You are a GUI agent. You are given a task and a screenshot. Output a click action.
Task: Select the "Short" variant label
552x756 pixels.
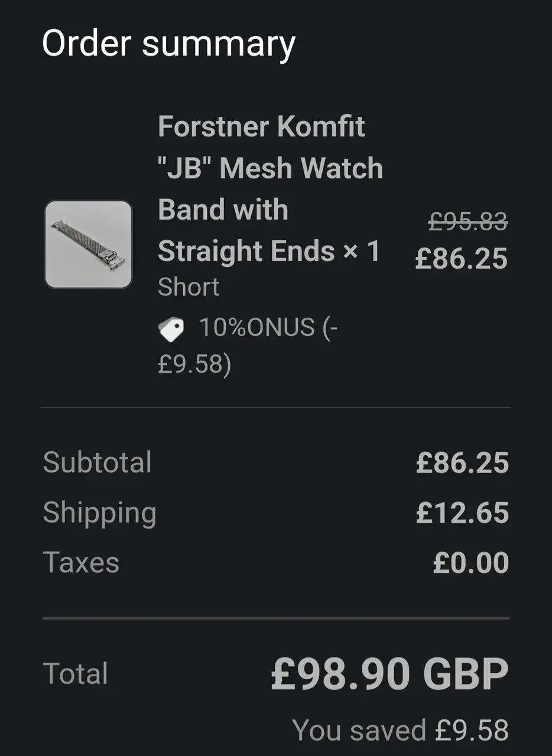(189, 287)
